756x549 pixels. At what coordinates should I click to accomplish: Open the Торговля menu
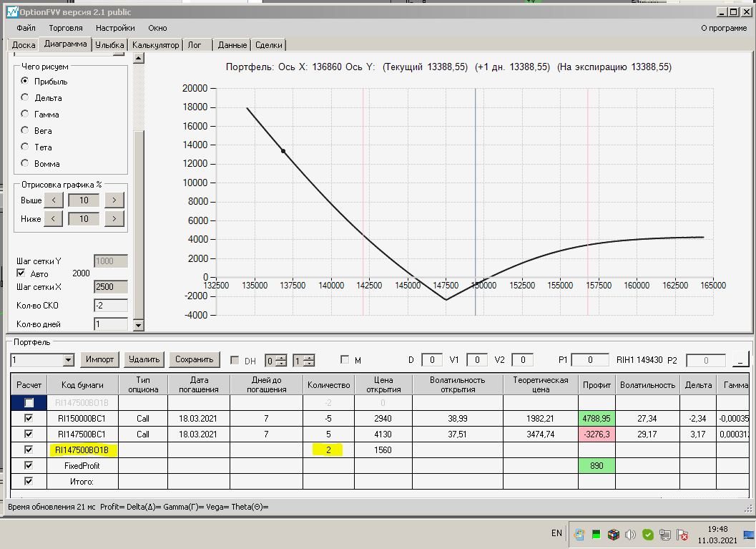66,28
